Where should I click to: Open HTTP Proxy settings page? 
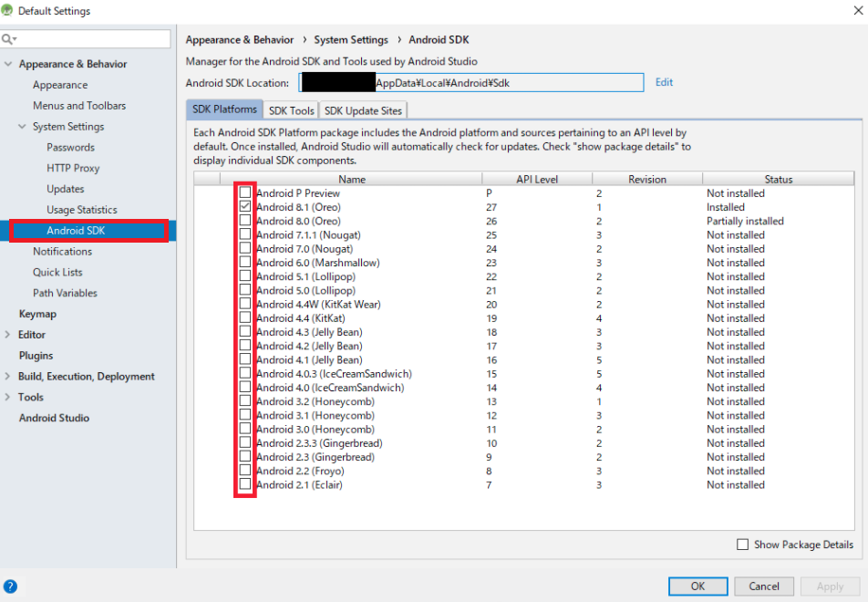(x=73, y=168)
